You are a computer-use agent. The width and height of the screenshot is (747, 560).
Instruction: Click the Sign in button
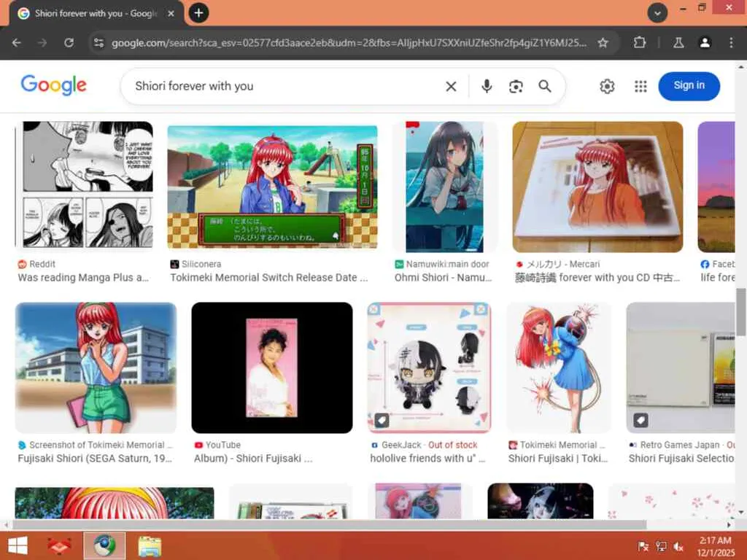(x=689, y=86)
